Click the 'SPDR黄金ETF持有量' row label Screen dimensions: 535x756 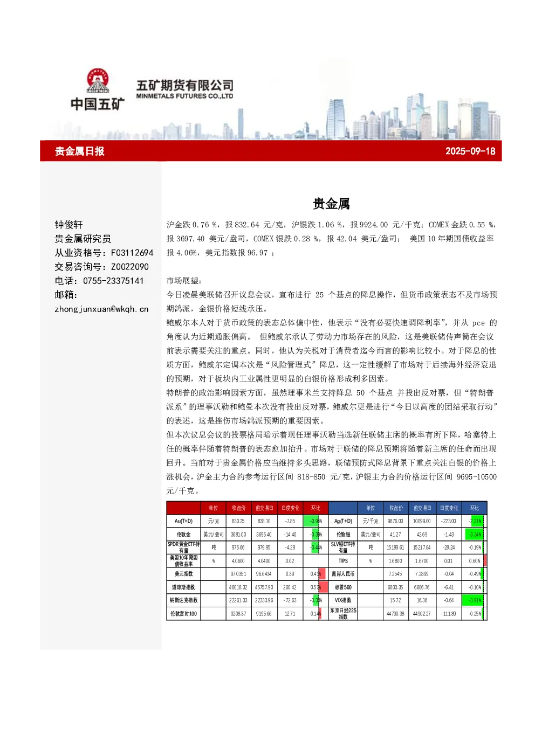(x=183, y=547)
